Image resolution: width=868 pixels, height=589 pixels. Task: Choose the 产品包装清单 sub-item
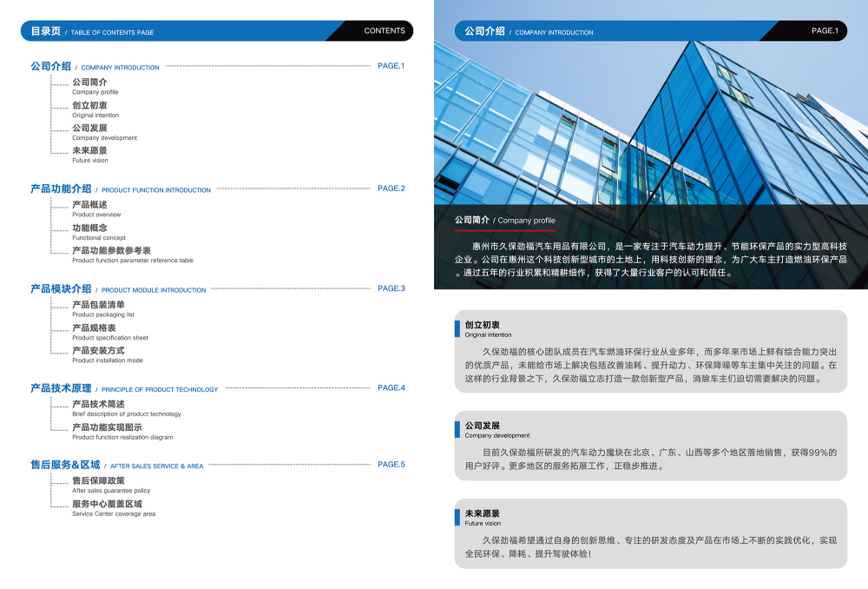pos(98,305)
